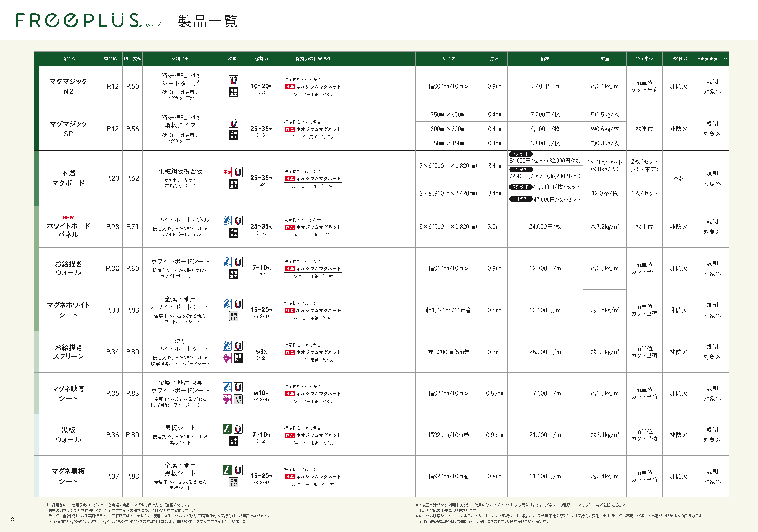
Task: Click the chalkboard icon in the マグネ黒板シート row
Action: 227,470
